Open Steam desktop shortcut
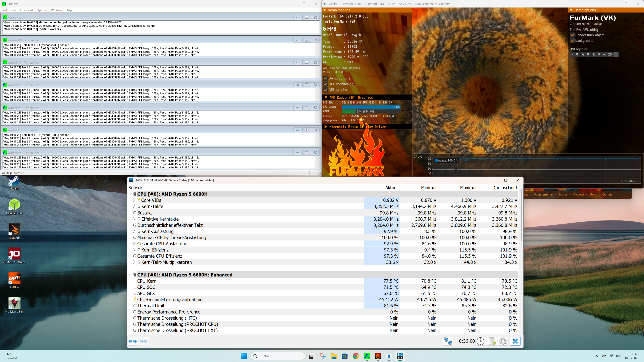 [14, 183]
